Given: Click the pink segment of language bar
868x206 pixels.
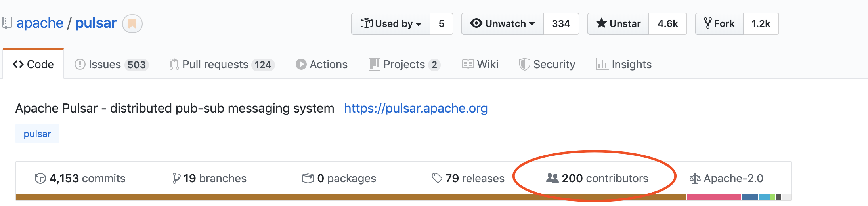Looking at the screenshot, I should pyautogui.click(x=714, y=197).
